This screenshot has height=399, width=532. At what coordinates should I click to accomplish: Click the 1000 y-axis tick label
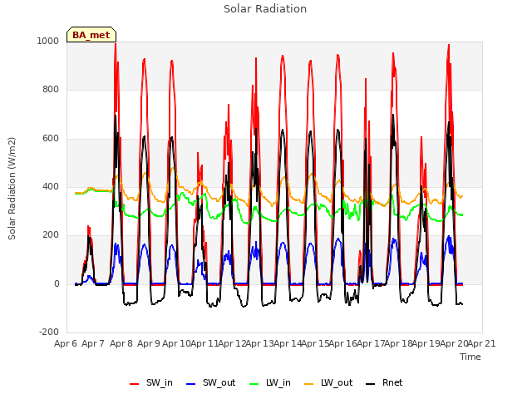(48, 41)
